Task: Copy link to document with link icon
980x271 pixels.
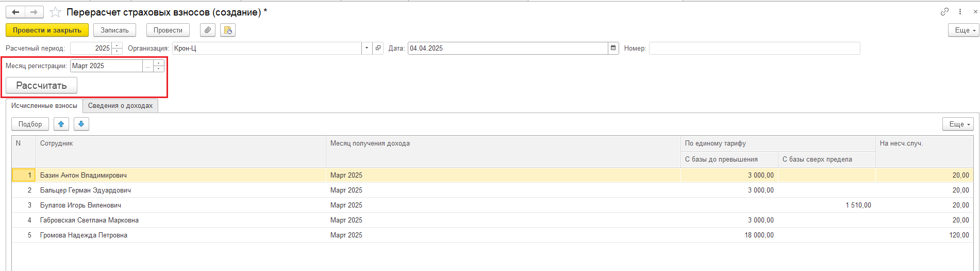Action: [x=944, y=12]
